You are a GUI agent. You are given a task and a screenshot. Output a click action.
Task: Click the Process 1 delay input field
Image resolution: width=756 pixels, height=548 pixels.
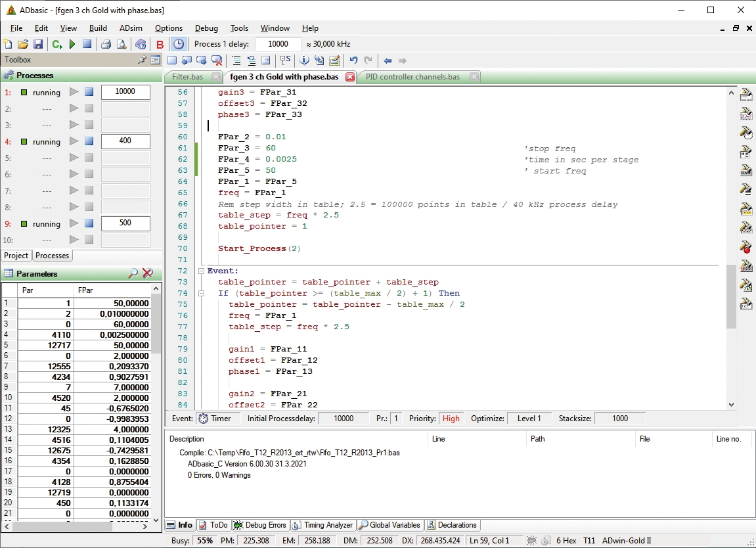pyautogui.click(x=278, y=44)
